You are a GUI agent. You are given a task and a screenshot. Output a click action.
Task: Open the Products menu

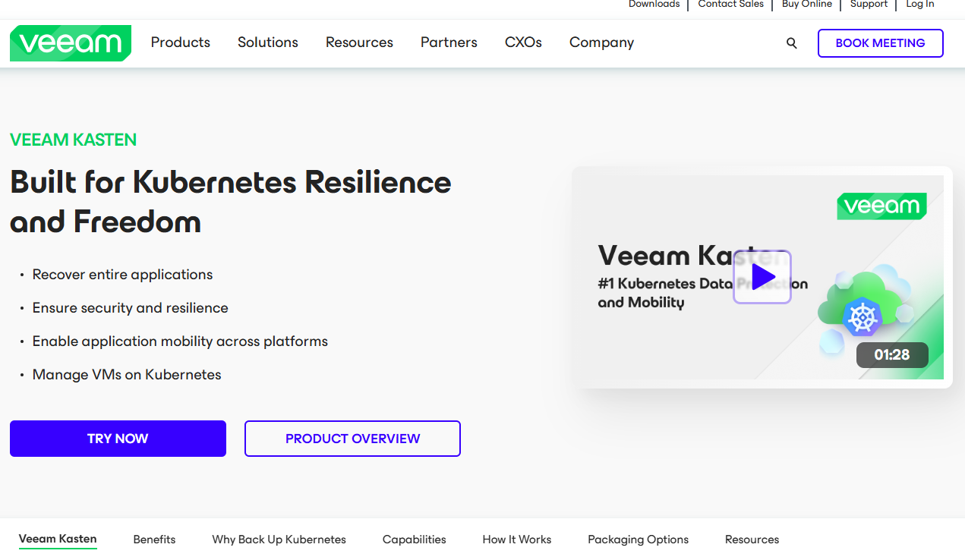click(180, 42)
